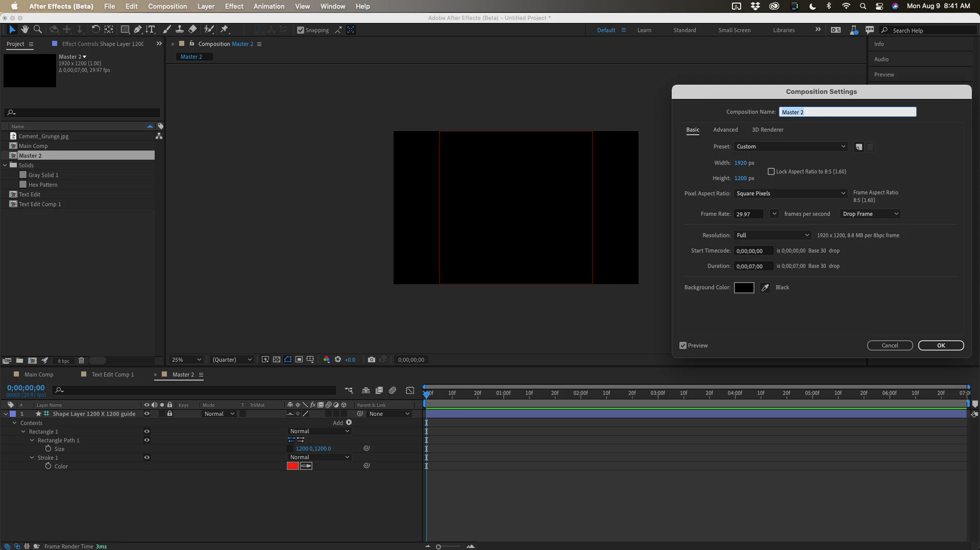980x550 pixels.
Task: Open the Composition Mini-Flowchart in timeline
Action: pos(349,390)
